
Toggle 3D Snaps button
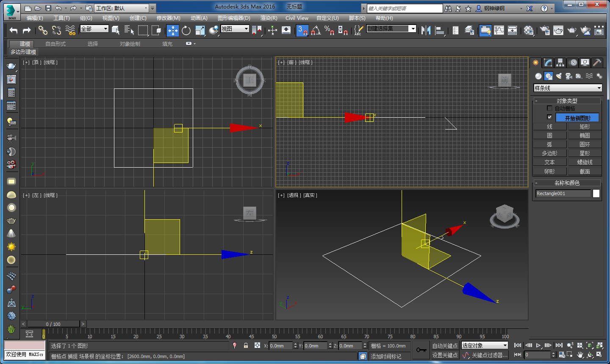(x=302, y=30)
